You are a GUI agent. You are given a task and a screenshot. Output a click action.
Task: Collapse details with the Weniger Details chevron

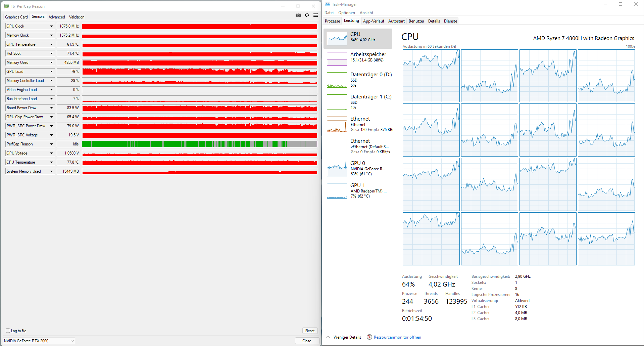pos(328,337)
